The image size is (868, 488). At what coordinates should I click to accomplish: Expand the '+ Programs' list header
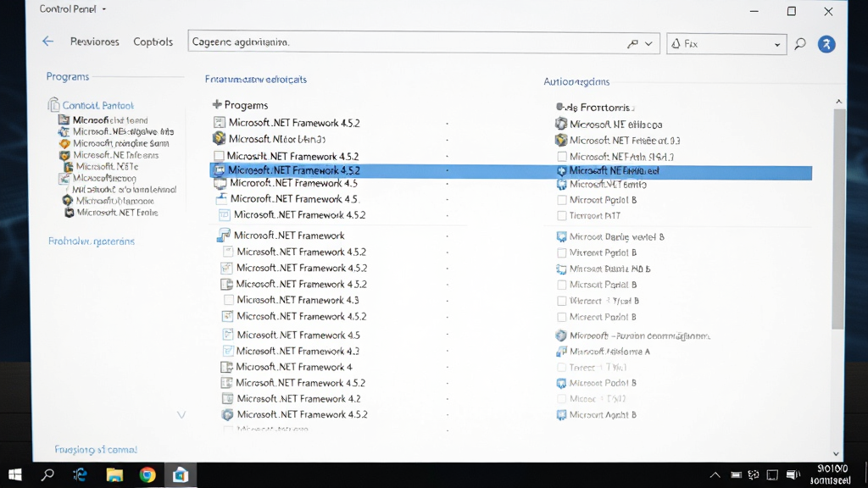tap(240, 104)
